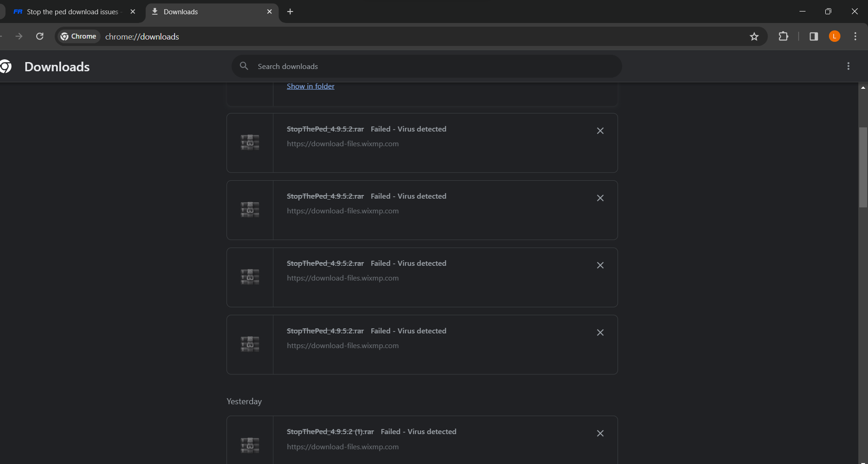Screen dimensions: 868x464
Task: Click the StopThePed_4.9.5.2 (1).rar file name
Action: pos(330,431)
